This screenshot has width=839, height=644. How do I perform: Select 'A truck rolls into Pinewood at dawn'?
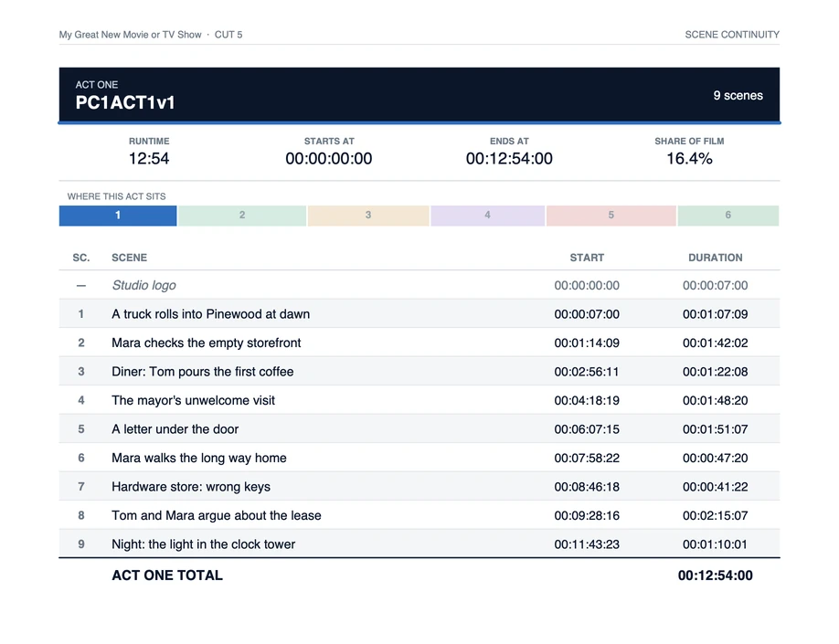[x=419, y=314]
